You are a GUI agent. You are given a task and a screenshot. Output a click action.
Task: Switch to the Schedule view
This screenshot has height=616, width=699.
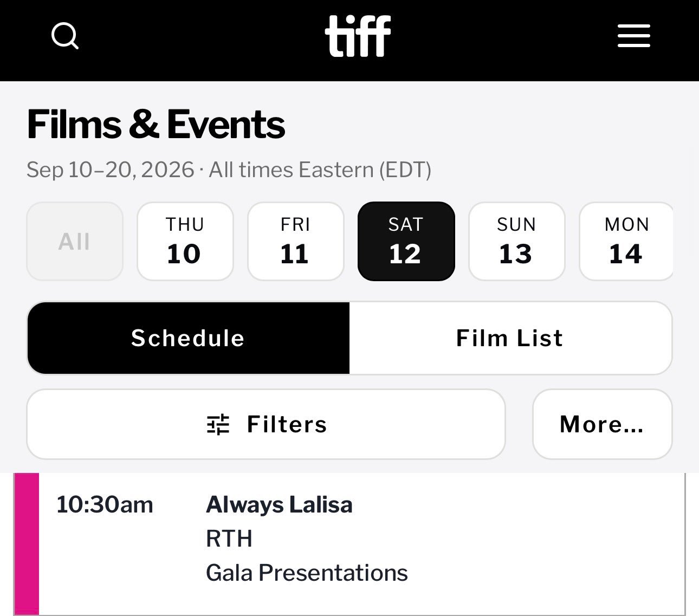[188, 338]
